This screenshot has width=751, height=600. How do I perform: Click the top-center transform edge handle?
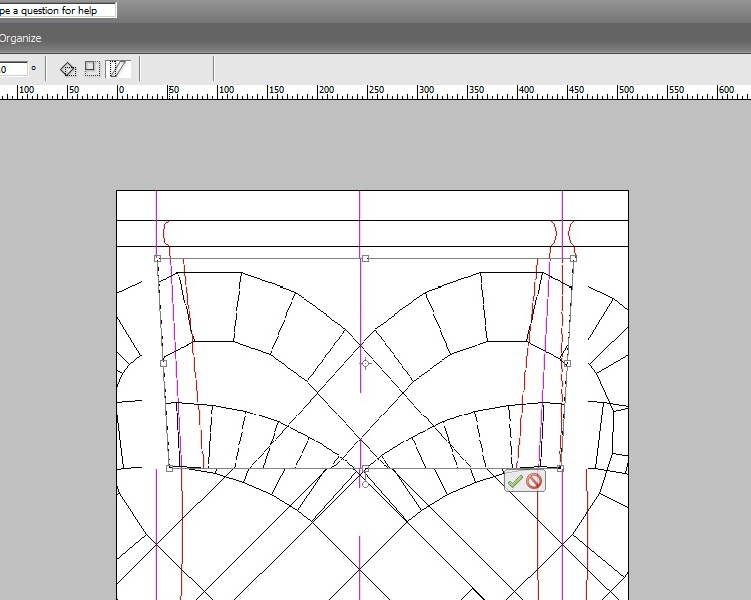pyautogui.click(x=365, y=258)
